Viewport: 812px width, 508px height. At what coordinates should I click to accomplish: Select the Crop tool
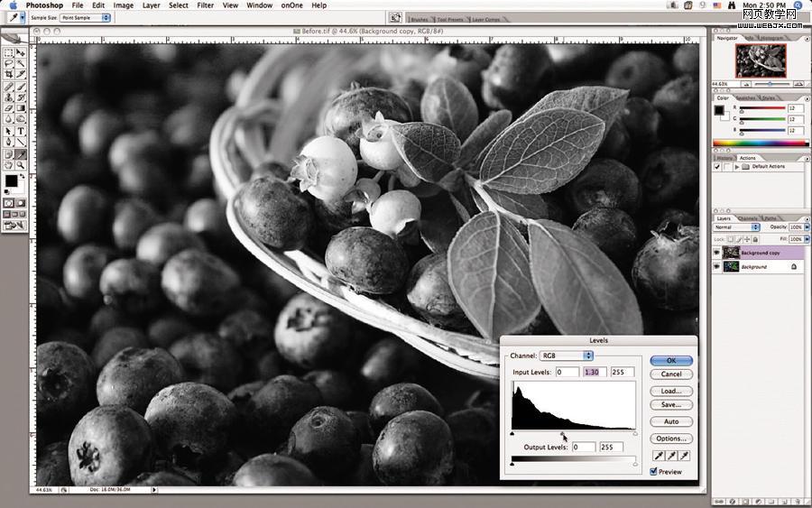tap(9, 74)
